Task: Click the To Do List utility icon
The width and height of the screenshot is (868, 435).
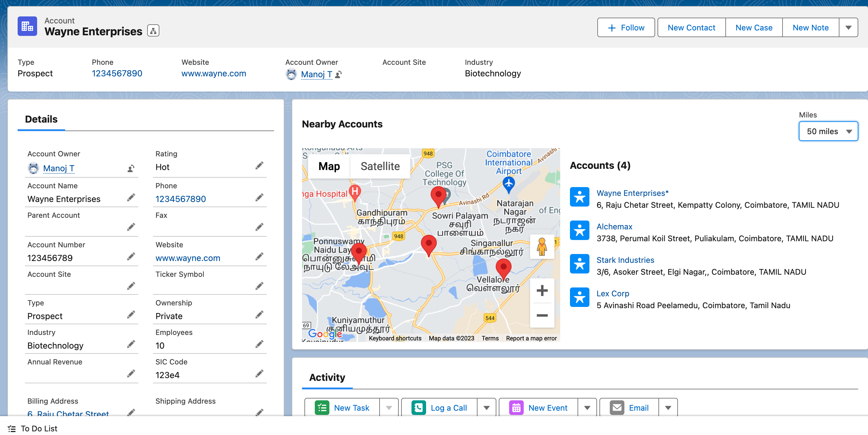Action: tap(12, 428)
